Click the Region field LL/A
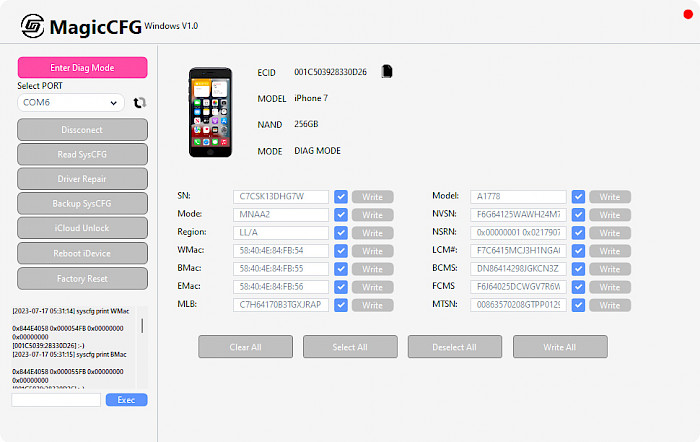This screenshot has height=442, width=700. tap(281, 233)
